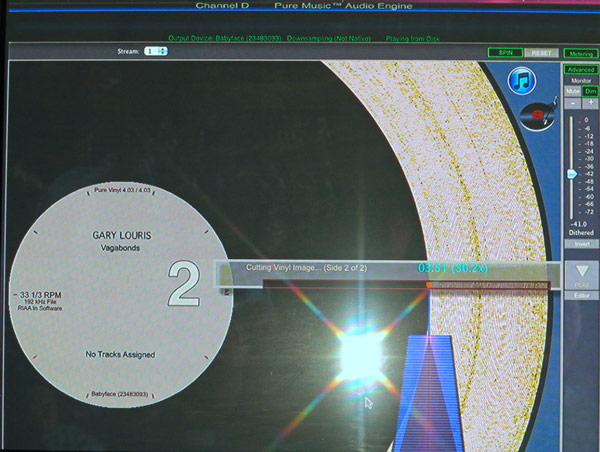Screen dimensions: 600x452
Task: Click the Vagabonds album title
Action: click(120, 248)
